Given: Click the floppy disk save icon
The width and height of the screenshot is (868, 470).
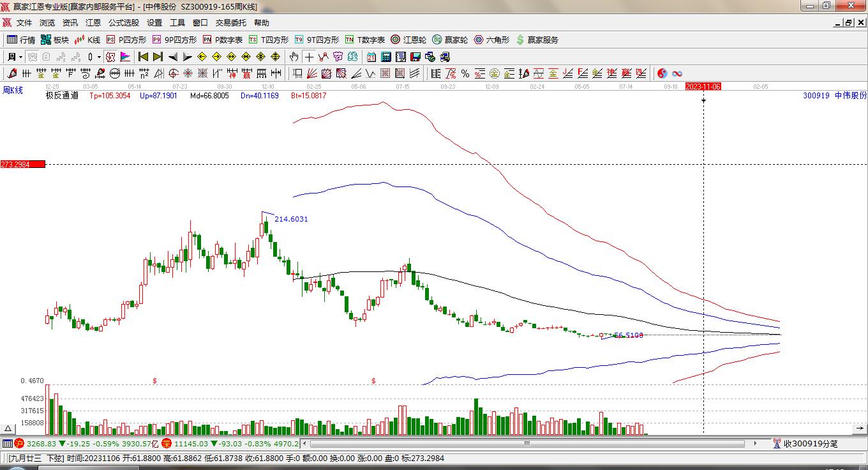Looking at the screenshot, I should click(415, 57).
